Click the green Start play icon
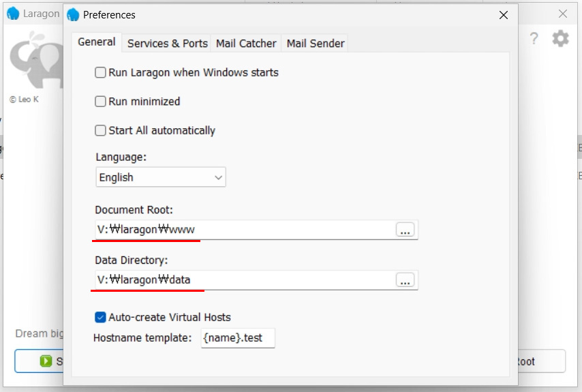 [46, 361]
